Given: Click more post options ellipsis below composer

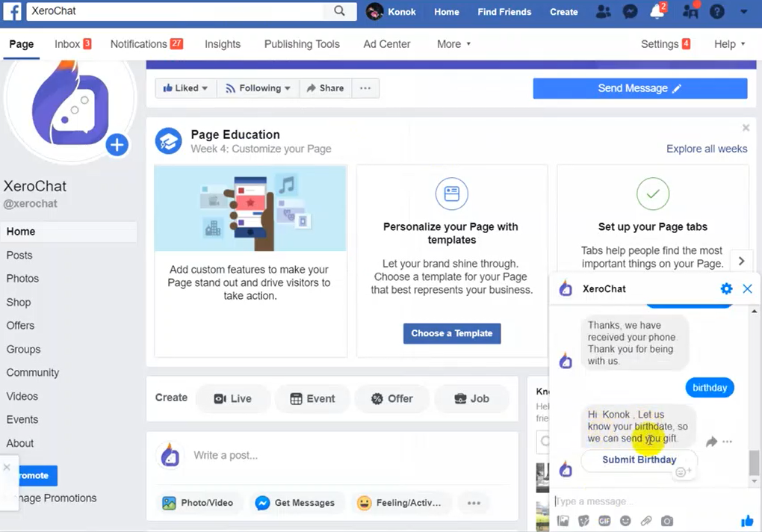Looking at the screenshot, I should point(474,503).
